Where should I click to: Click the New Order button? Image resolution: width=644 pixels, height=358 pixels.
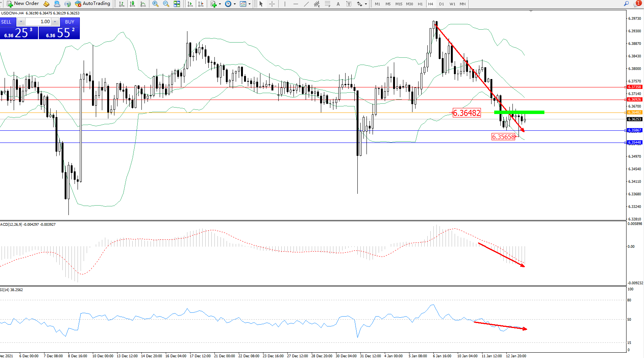tap(23, 4)
